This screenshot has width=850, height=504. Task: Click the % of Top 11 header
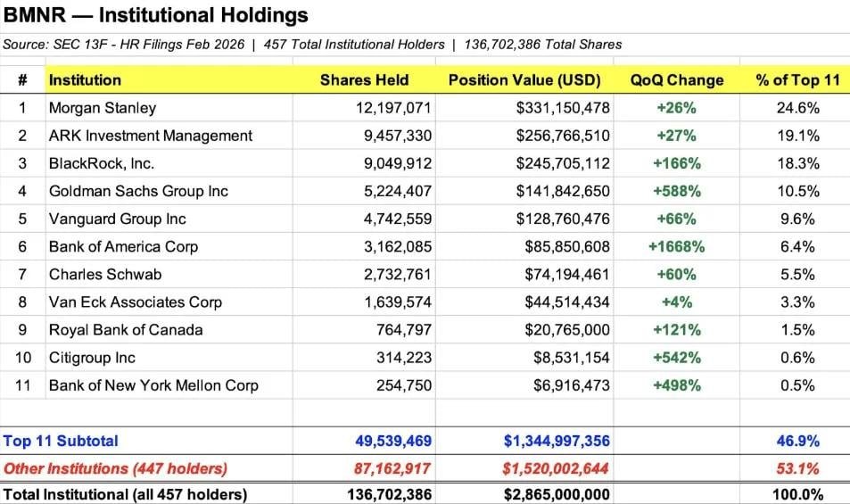click(797, 80)
